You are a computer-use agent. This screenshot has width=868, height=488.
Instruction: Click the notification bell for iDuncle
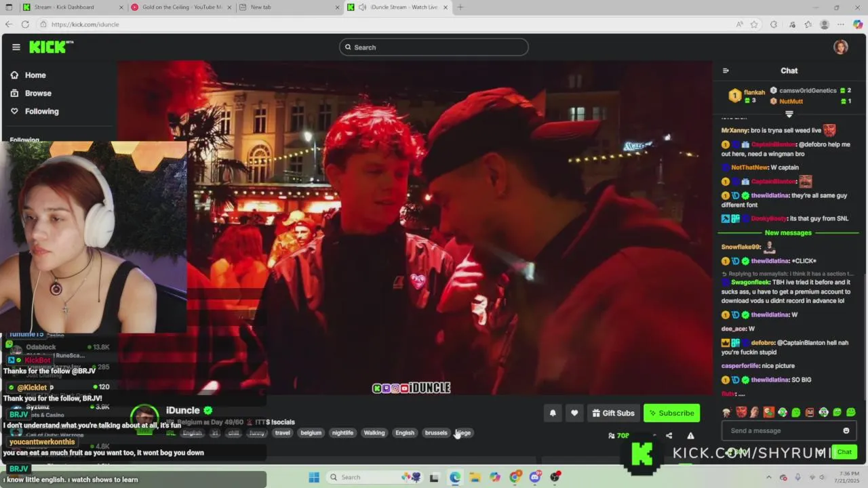point(553,413)
